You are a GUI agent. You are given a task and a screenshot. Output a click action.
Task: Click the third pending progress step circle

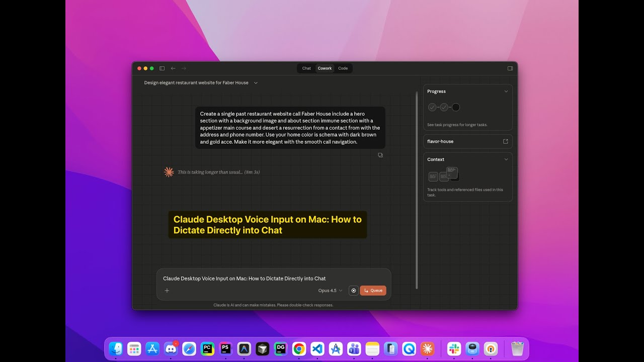(x=456, y=107)
